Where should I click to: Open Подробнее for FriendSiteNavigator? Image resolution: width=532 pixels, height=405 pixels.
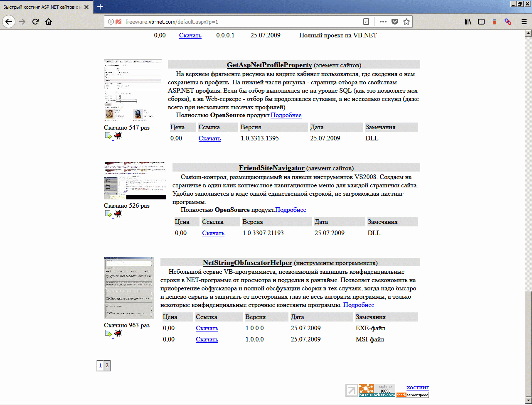pyautogui.click(x=291, y=210)
